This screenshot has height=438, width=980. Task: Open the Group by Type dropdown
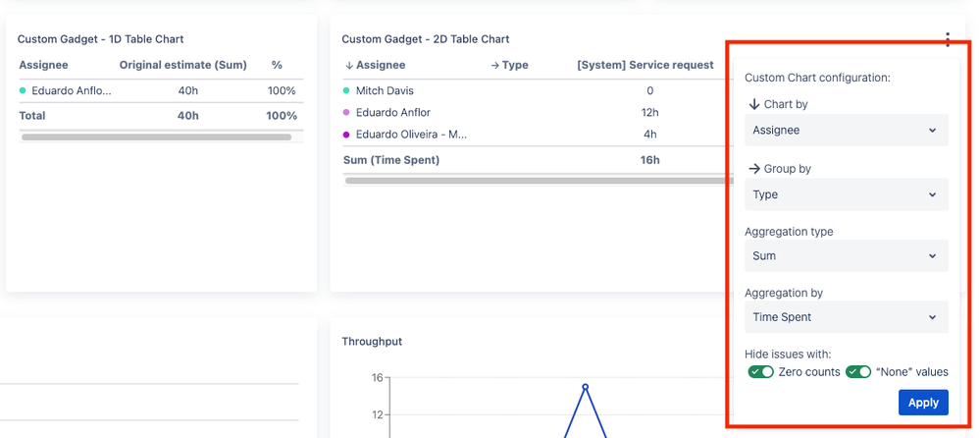(x=847, y=194)
